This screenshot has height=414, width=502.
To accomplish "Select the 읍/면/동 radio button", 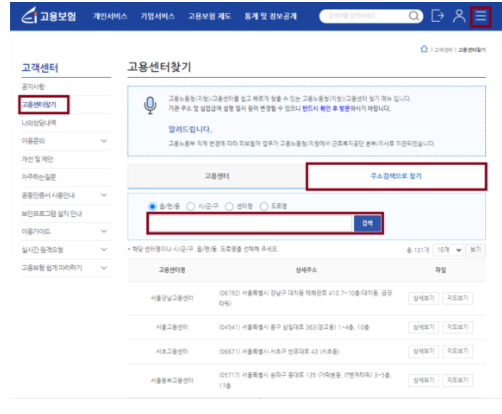I will point(152,206).
